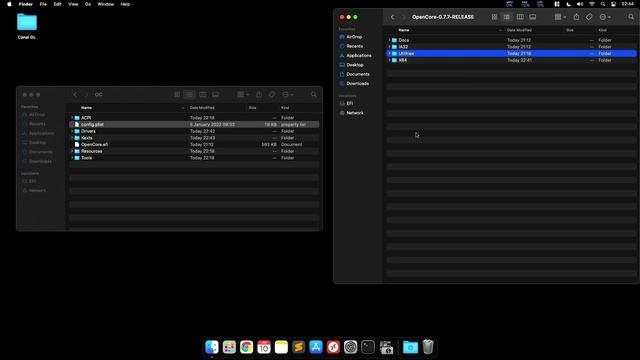
Task: Open the Go menu
Action: [88, 4]
